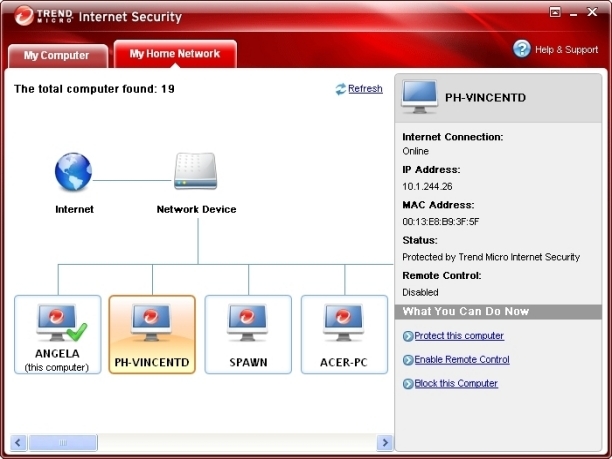Click the scroll right arrow

click(x=385, y=443)
